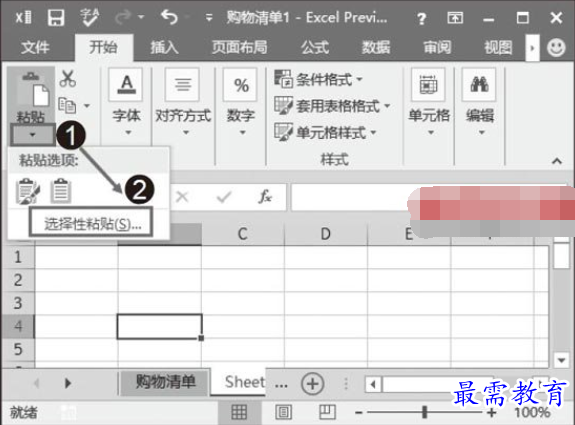Switch to Page Break Preview icon
Viewport: 575px width, 425px height.
coord(327,412)
